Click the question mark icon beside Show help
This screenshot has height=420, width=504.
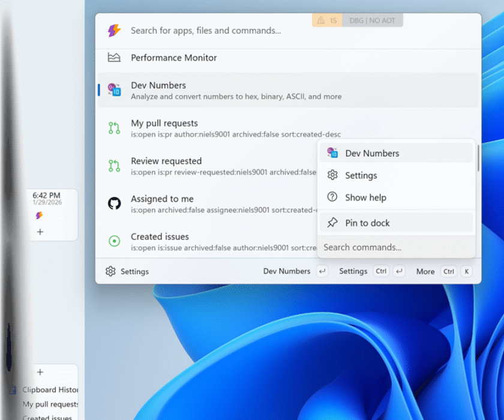332,197
